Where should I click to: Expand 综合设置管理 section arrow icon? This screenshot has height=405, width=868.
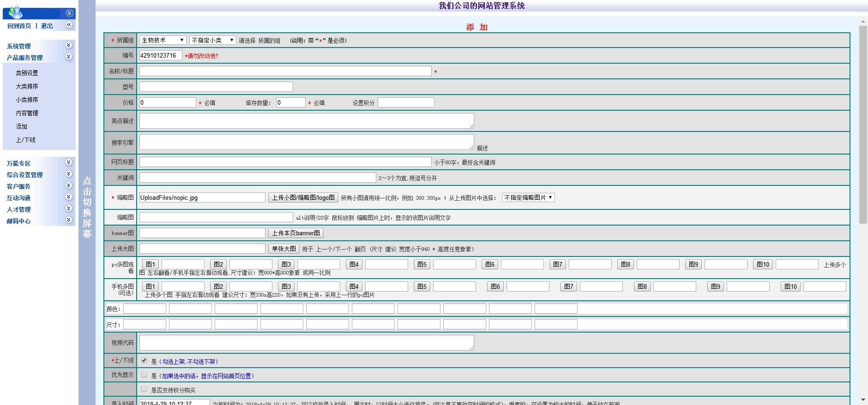(x=68, y=174)
